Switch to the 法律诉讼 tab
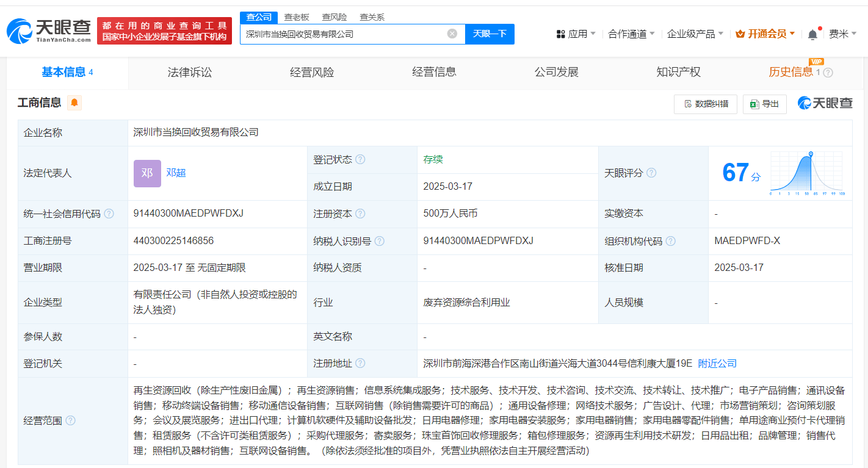This screenshot has width=868, height=468. tap(190, 72)
